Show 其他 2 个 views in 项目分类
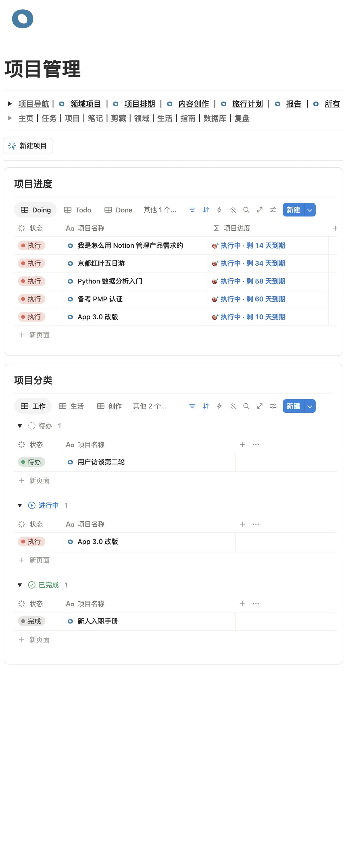347x868 pixels. tap(150, 406)
